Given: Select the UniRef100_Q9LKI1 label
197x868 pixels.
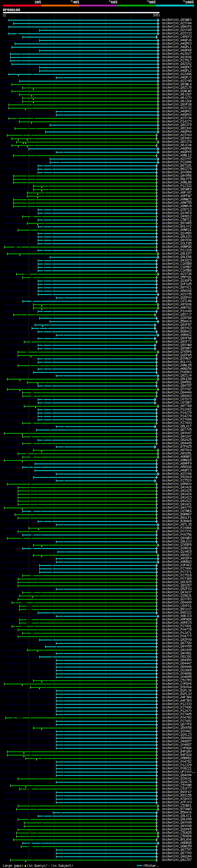Looking at the screenshot, I should coord(177,816).
